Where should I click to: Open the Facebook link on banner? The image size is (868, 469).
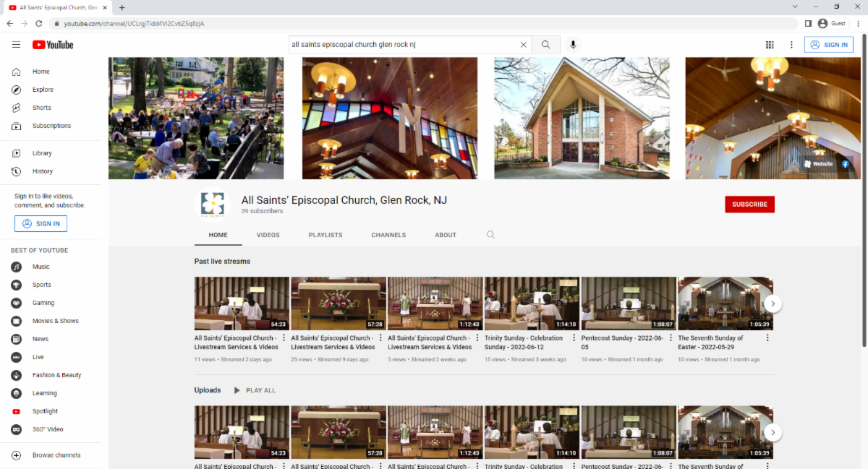coord(844,164)
